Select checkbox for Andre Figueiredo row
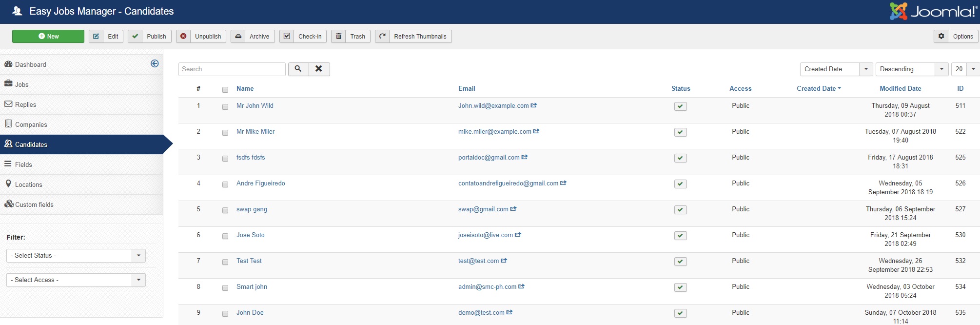This screenshot has width=980, height=325. 225,184
